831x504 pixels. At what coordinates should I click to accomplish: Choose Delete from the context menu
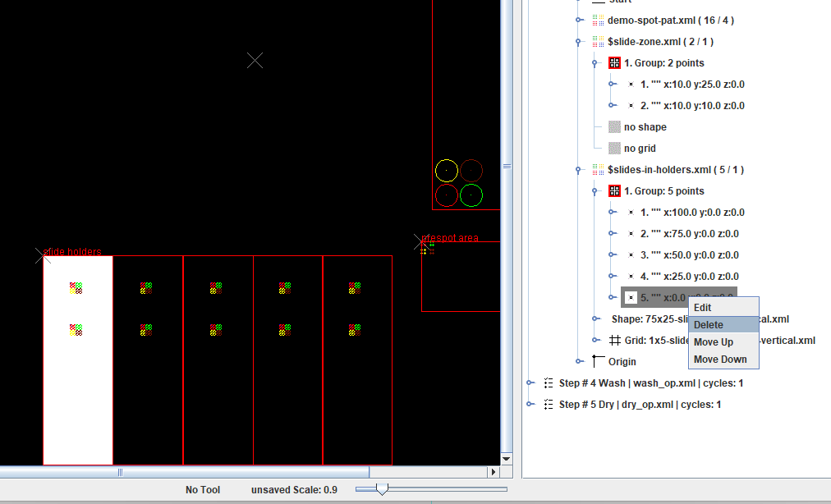709,325
